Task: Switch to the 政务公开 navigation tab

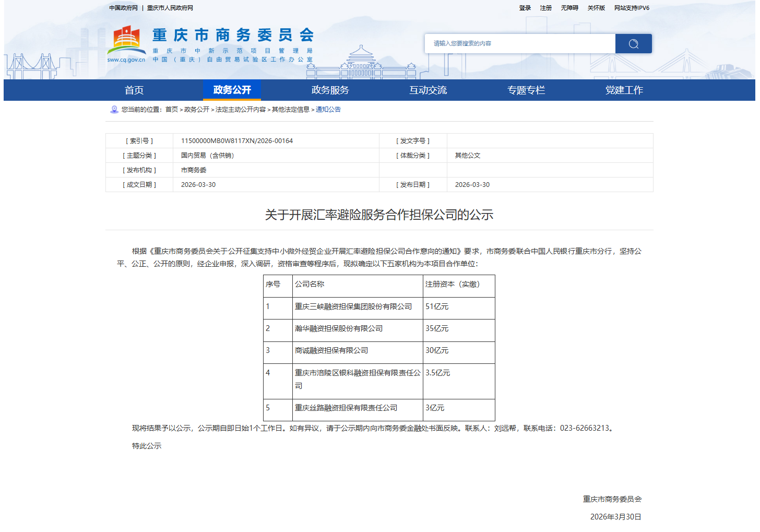Action: pos(232,90)
